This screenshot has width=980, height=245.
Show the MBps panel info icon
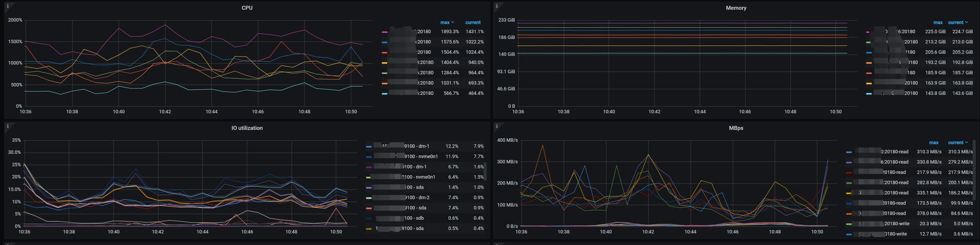click(497, 126)
